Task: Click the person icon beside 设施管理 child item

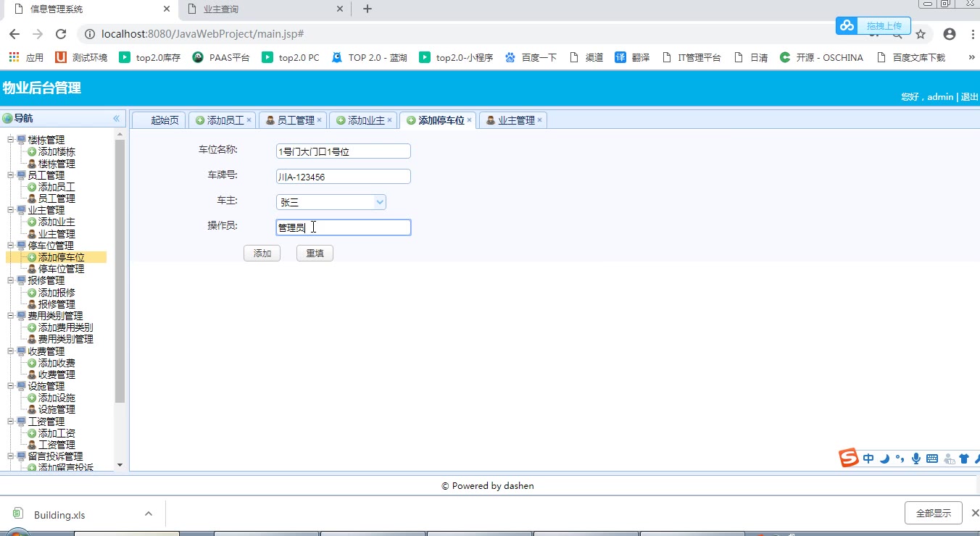Action: pyautogui.click(x=32, y=409)
